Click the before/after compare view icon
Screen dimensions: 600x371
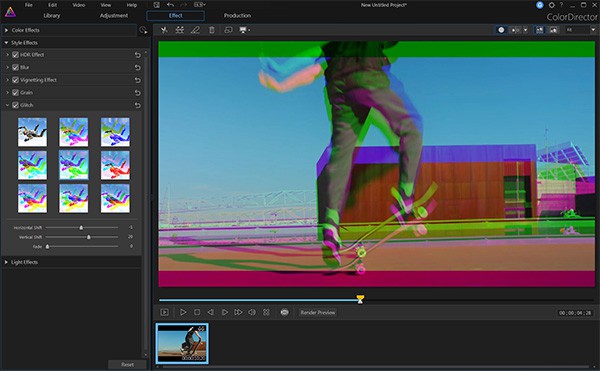coord(515,30)
